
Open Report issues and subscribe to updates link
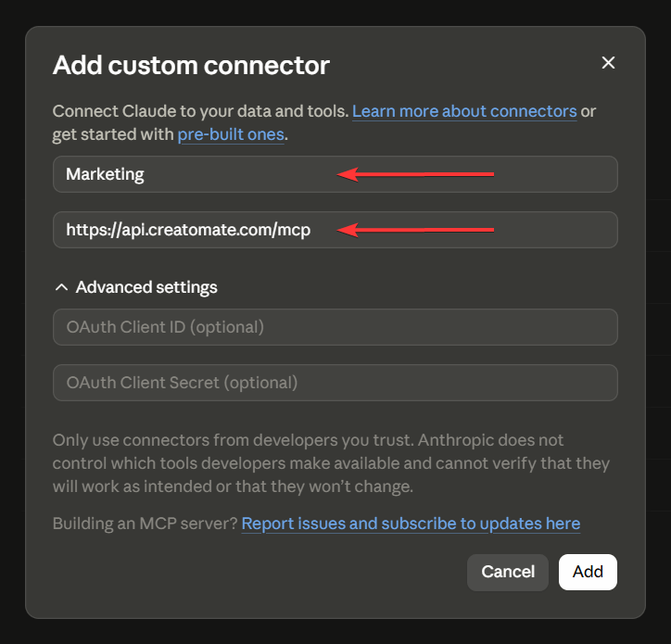tap(411, 524)
